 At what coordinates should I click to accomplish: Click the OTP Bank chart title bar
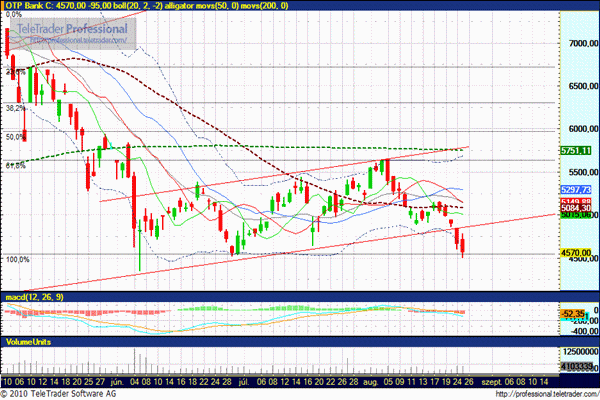point(150,5)
